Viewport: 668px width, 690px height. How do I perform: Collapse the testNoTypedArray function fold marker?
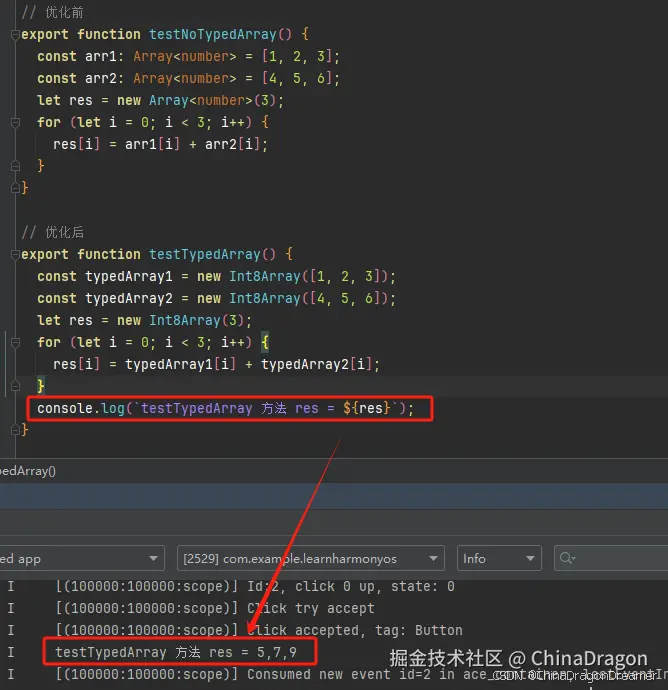coord(15,35)
